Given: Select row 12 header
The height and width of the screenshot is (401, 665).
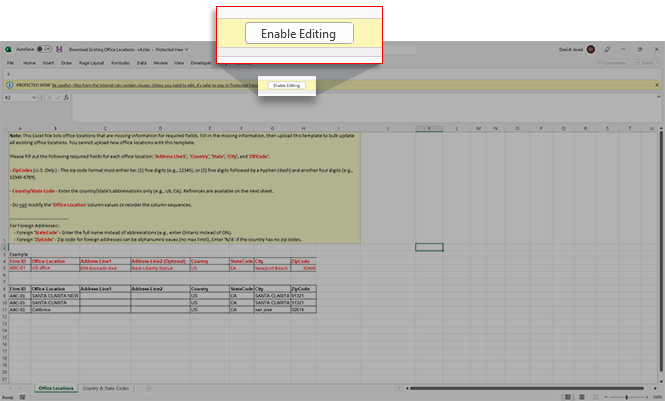Looking at the screenshot, I should pos(5,317).
